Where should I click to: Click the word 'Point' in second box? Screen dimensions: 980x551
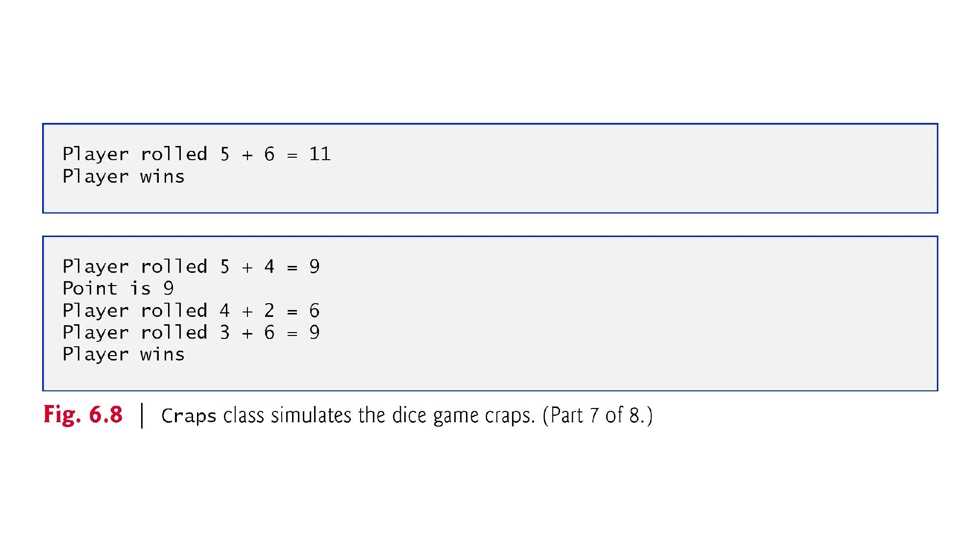click(90, 288)
